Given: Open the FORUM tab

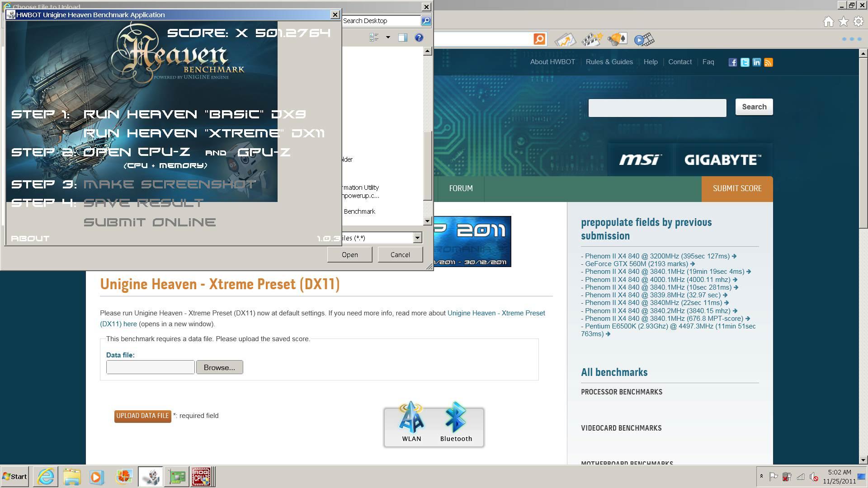Looking at the screenshot, I should [461, 188].
